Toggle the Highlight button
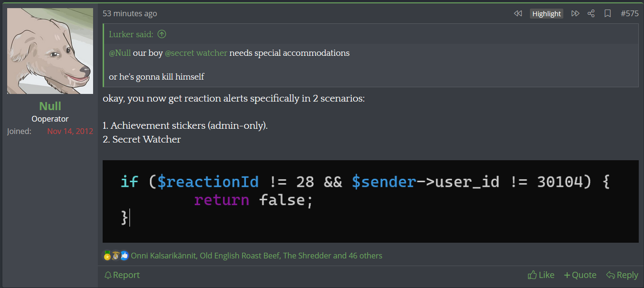This screenshot has height=288, width=644. click(547, 13)
